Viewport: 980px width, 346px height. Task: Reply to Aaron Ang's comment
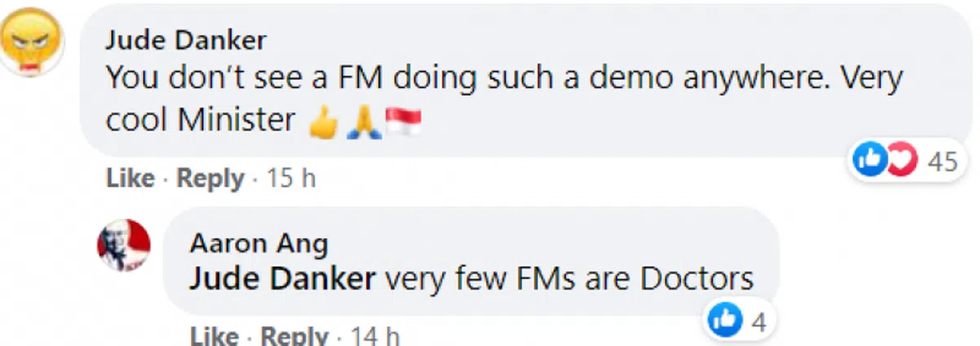[294, 336]
